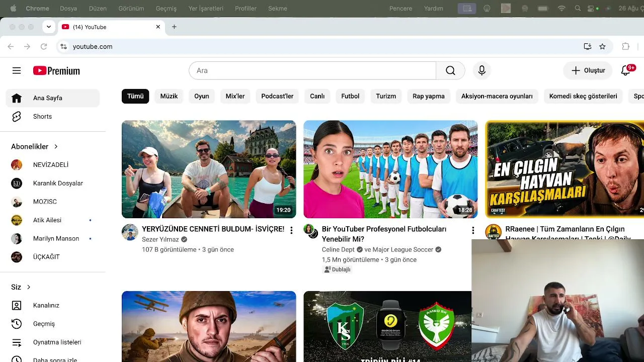
Task: Open a new browser tab
Action: [174, 27]
